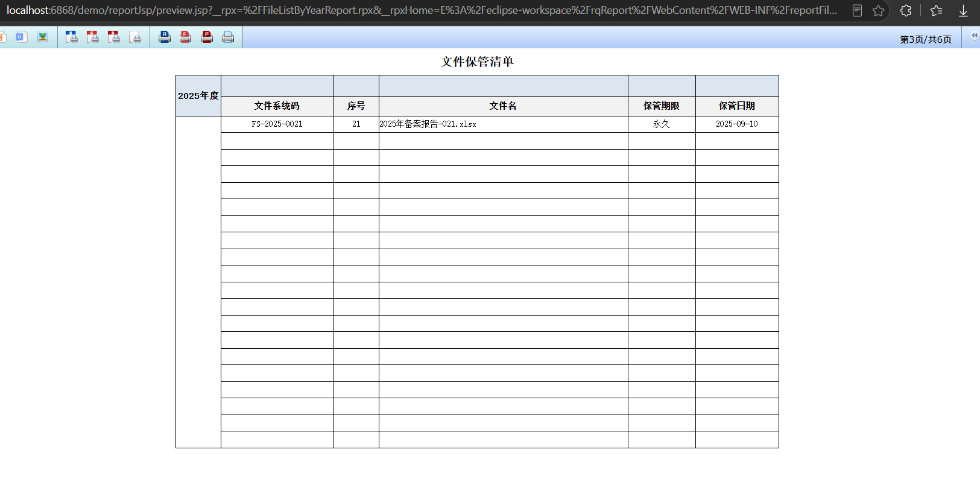980x499 pixels.
Task: Open the browser reader view icon
Action: 857,11
